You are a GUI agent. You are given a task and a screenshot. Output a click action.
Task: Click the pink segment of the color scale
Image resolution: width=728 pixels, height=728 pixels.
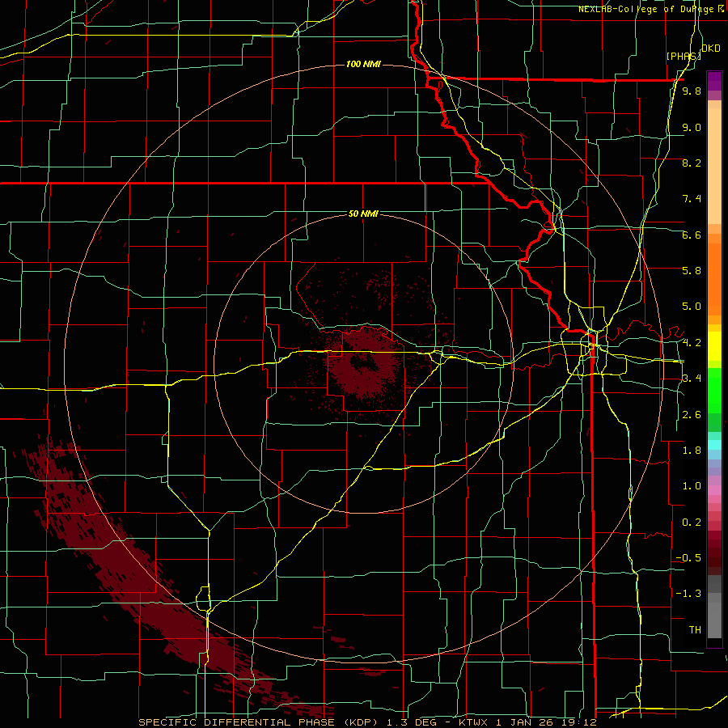coord(714,490)
